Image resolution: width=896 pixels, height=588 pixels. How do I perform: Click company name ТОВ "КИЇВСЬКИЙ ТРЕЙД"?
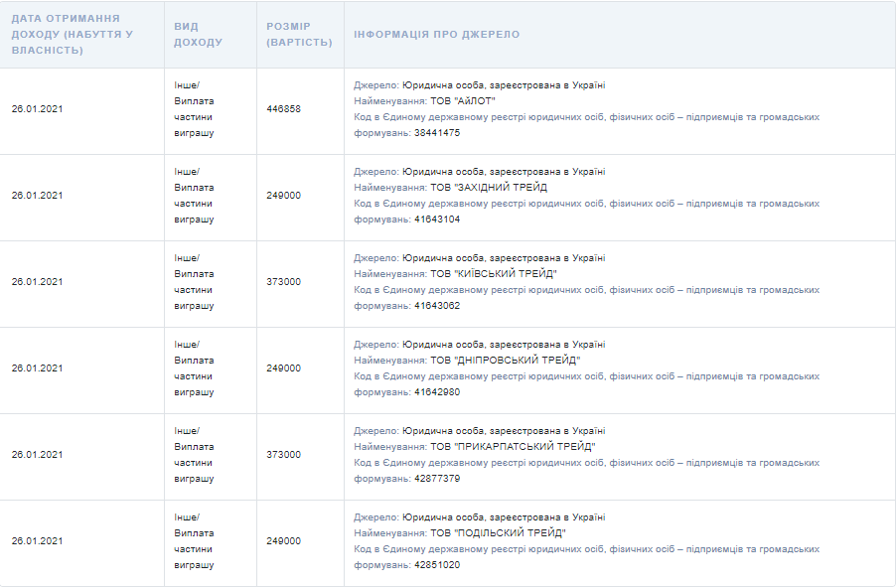[494, 274]
